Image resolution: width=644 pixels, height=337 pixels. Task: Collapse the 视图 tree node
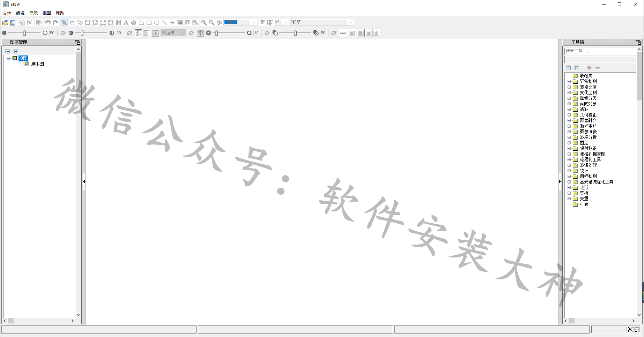pyautogui.click(x=8, y=58)
